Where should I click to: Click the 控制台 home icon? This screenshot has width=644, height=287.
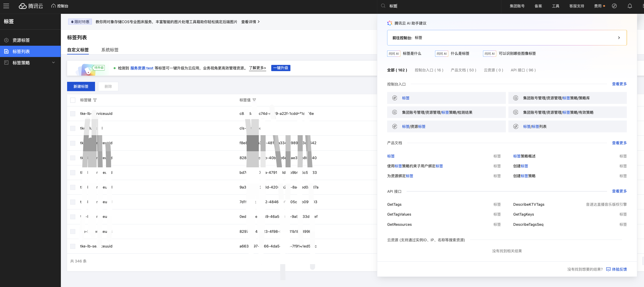(x=53, y=6)
